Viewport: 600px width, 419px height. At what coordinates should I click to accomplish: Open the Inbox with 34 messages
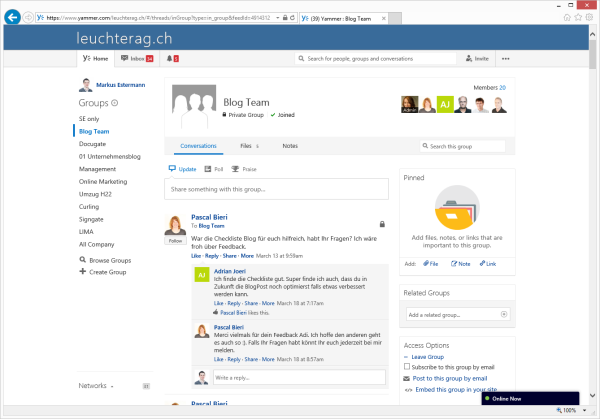point(137,59)
